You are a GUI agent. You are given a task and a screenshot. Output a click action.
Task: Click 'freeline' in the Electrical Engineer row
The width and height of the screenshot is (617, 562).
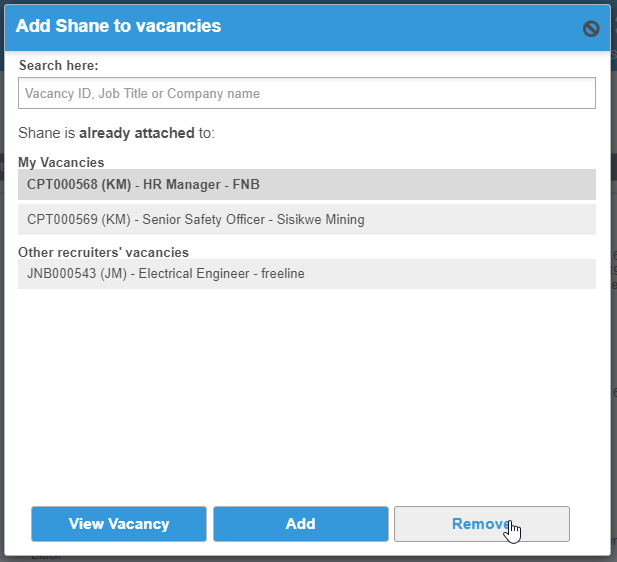282,273
